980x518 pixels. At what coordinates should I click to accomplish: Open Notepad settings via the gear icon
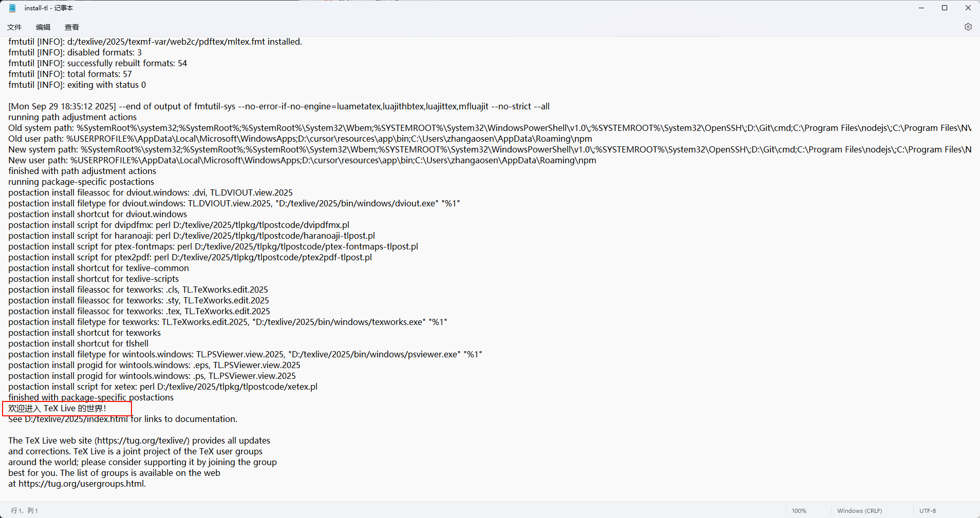pos(968,27)
